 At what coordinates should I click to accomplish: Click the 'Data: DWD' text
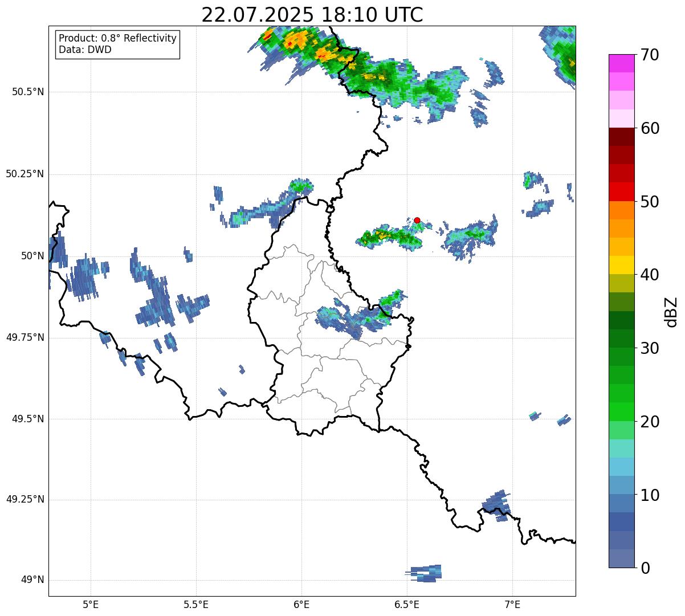tap(85, 50)
